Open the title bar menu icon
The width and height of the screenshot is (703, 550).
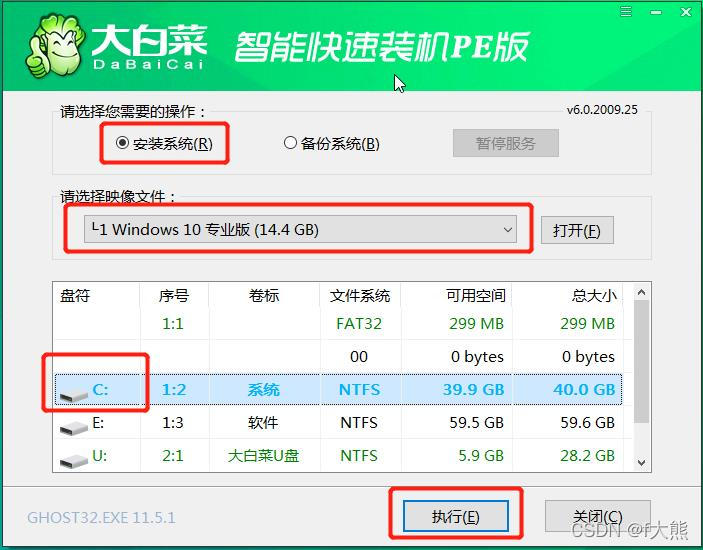tap(625, 12)
